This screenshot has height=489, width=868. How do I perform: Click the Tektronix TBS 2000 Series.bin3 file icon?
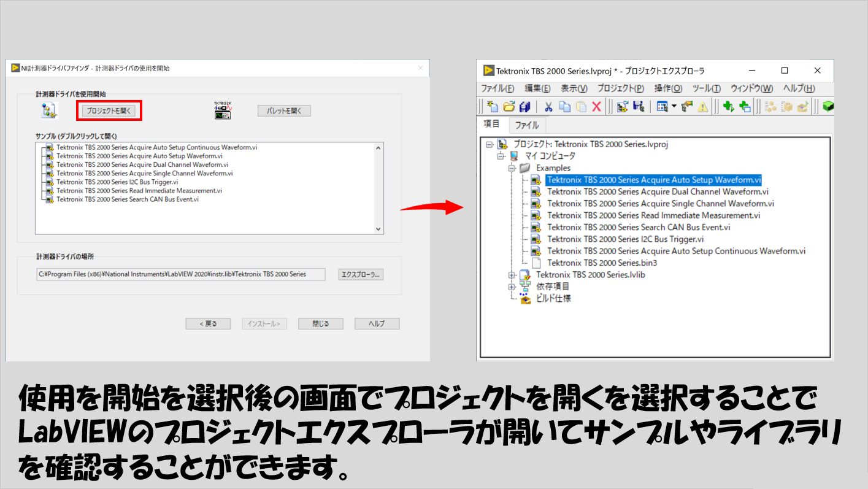[x=536, y=263]
